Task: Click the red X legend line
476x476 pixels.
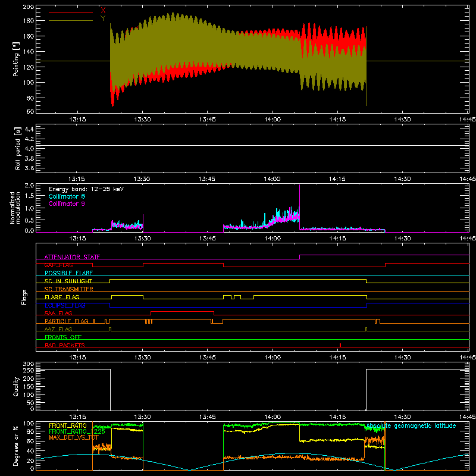Action: tap(71, 12)
